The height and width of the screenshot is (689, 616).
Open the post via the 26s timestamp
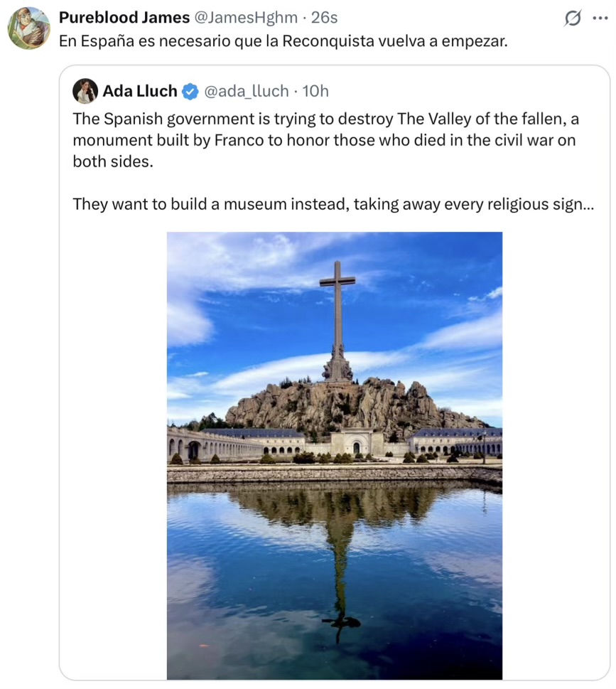tap(325, 17)
